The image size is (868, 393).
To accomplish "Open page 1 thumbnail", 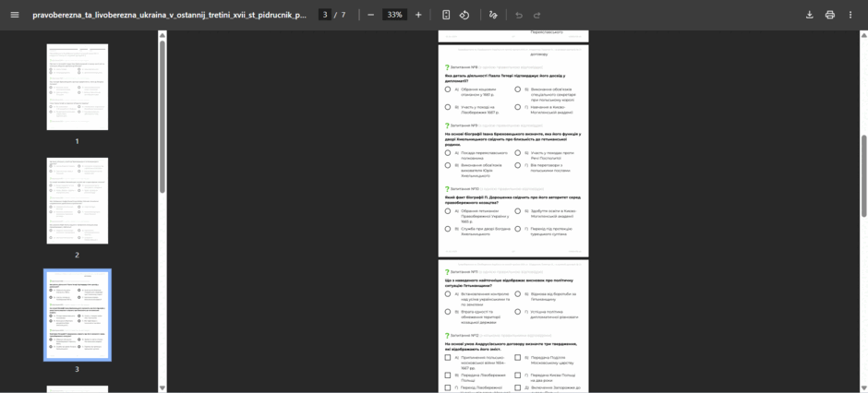I will click(x=77, y=87).
